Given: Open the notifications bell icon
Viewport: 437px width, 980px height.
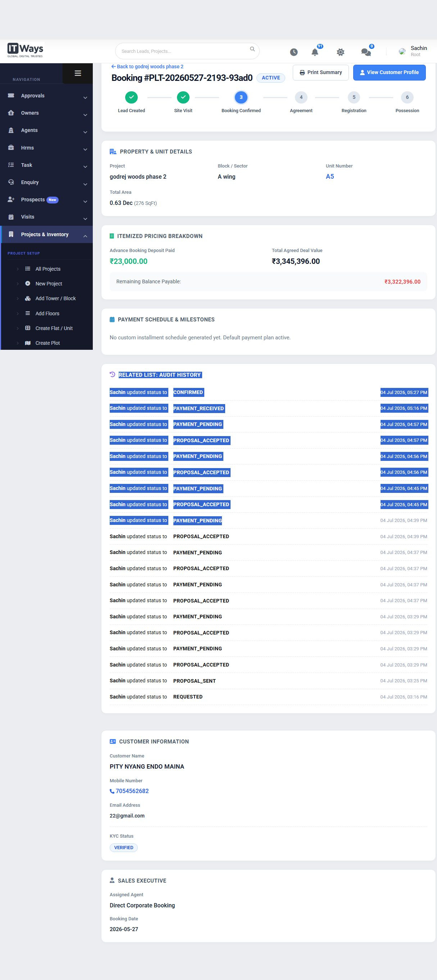Looking at the screenshot, I should coord(315,52).
